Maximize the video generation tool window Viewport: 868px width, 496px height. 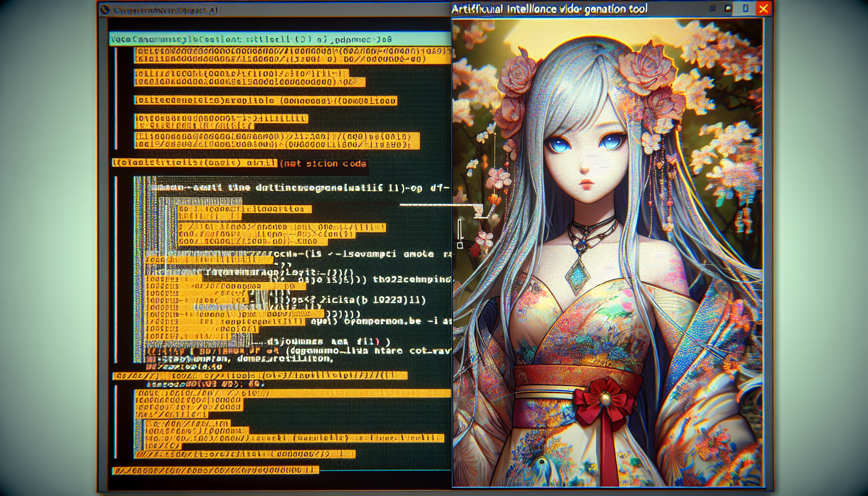(745, 9)
